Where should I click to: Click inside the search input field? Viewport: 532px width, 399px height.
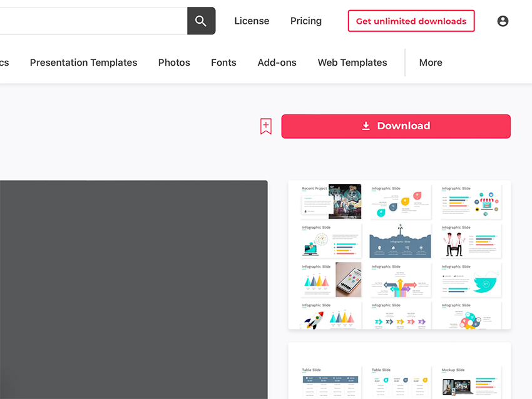(94, 21)
